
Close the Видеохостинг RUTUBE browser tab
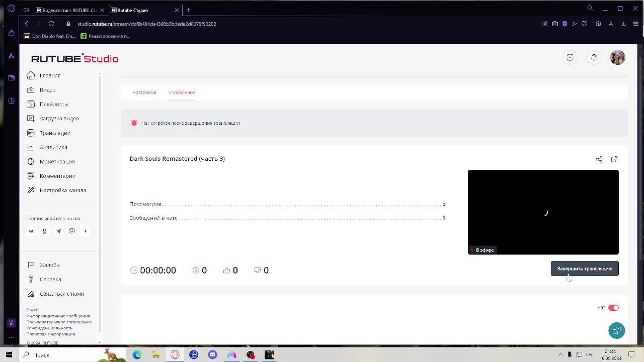(102, 10)
